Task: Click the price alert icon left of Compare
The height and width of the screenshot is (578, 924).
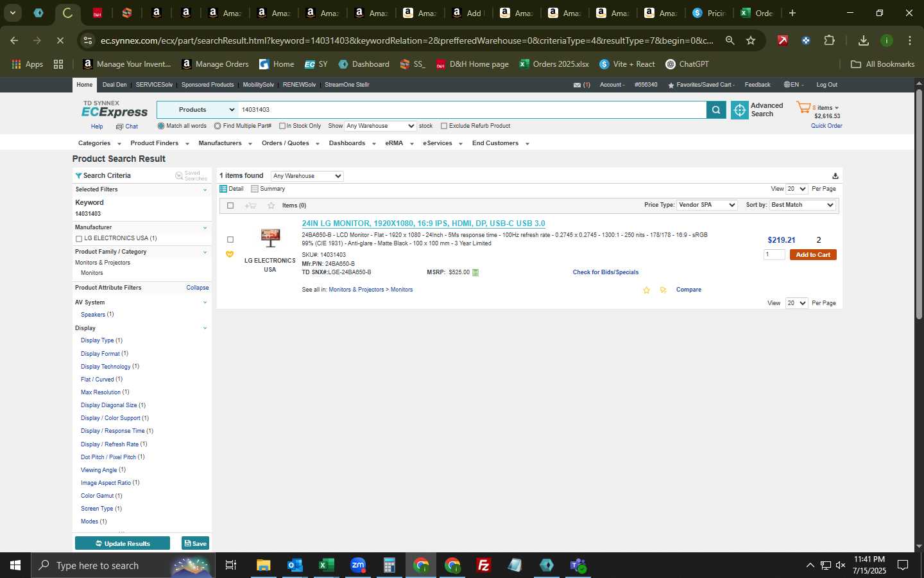Action: click(663, 290)
